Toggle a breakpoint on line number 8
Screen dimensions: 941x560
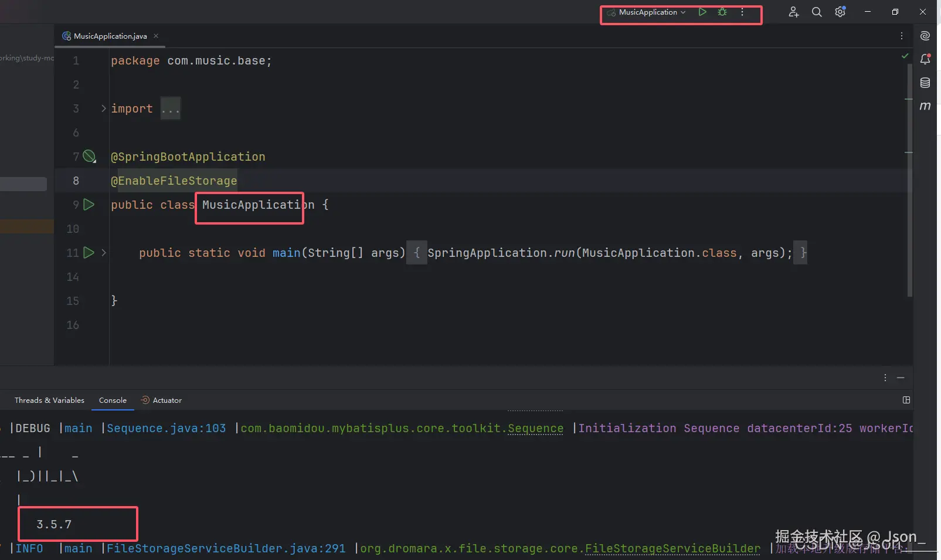tap(76, 181)
